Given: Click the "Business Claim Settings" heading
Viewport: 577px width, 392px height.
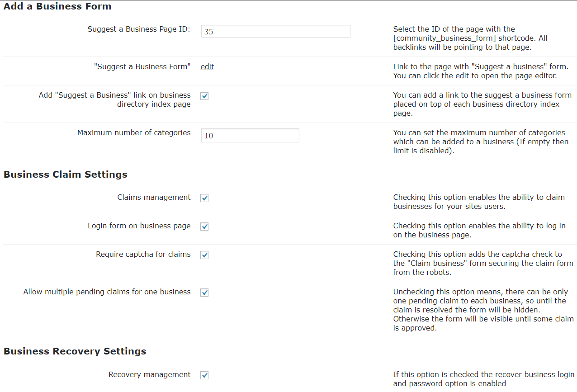Looking at the screenshot, I should 66,175.
